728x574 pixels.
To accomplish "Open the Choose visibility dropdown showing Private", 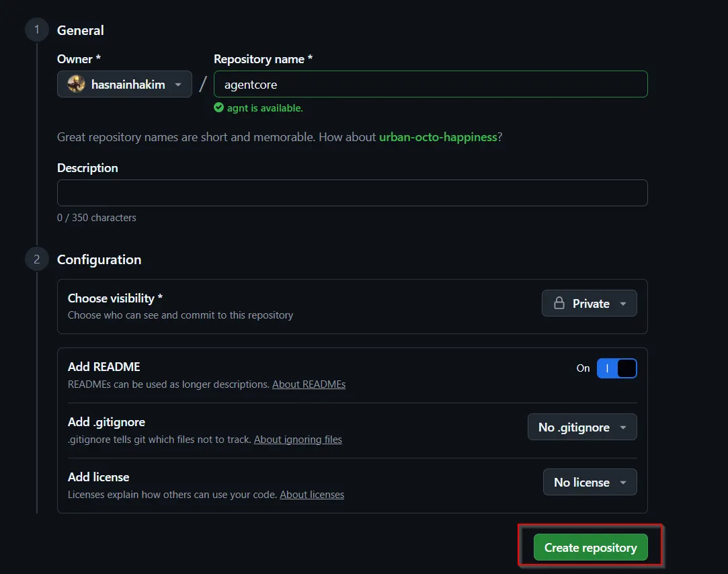I will pos(589,303).
